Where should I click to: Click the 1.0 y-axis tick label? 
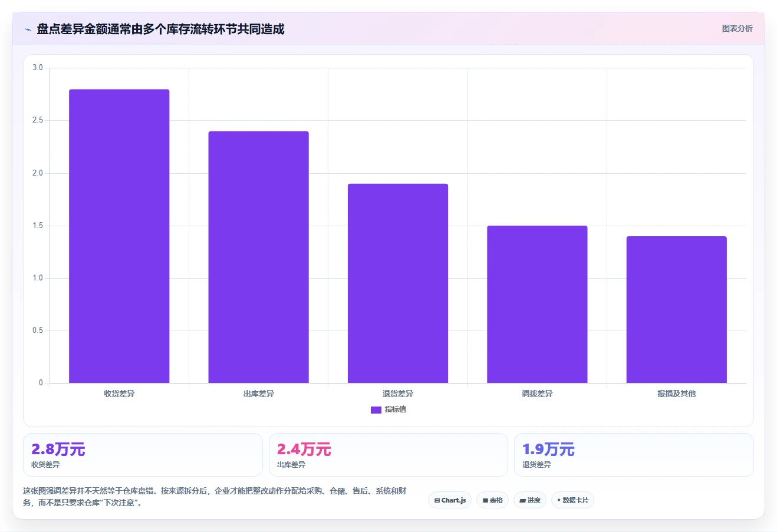[x=38, y=278]
